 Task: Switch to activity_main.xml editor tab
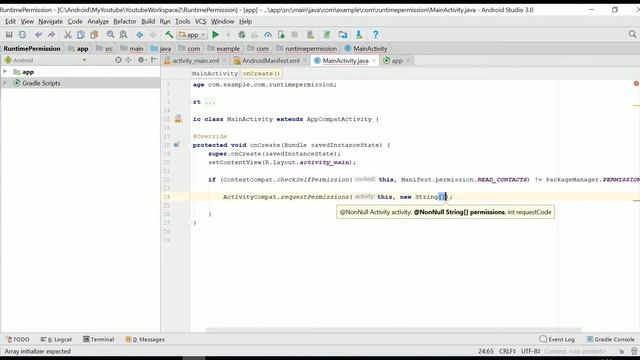coord(196,60)
